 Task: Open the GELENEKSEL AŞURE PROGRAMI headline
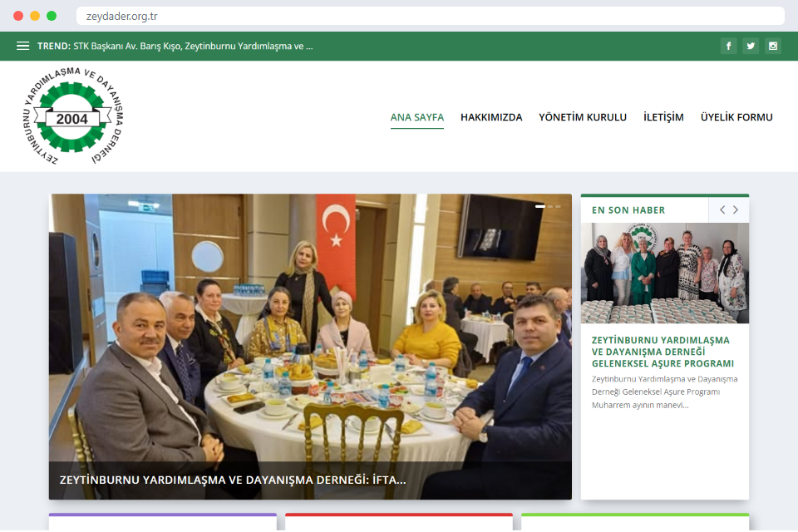pyautogui.click(x=663, y=352)
